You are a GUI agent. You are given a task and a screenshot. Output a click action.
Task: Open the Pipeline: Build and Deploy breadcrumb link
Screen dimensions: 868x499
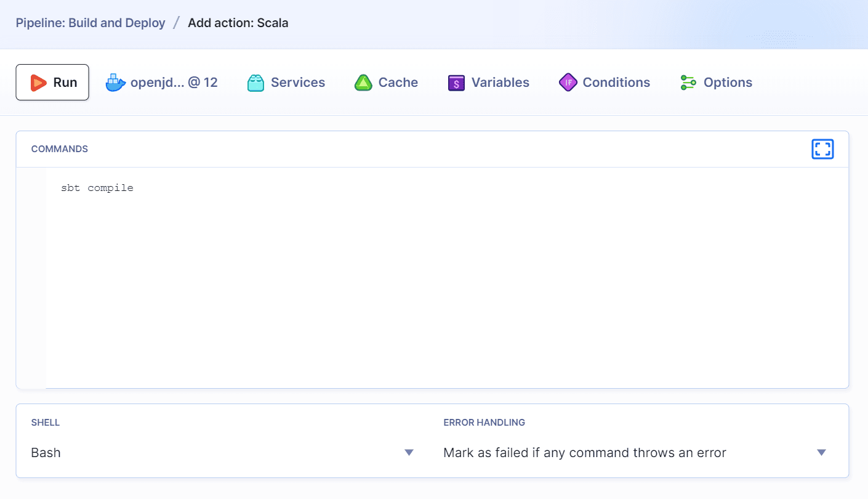(90, 22)
